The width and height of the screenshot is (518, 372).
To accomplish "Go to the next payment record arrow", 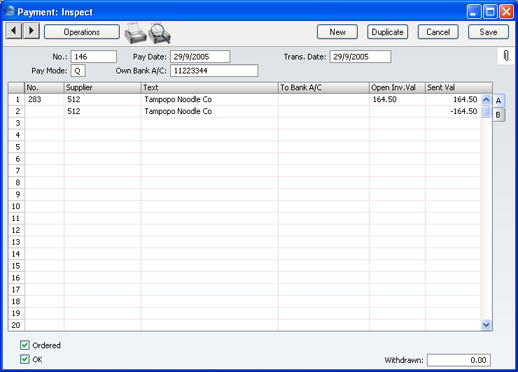I will pyautogui.click(x=31, y=31).
